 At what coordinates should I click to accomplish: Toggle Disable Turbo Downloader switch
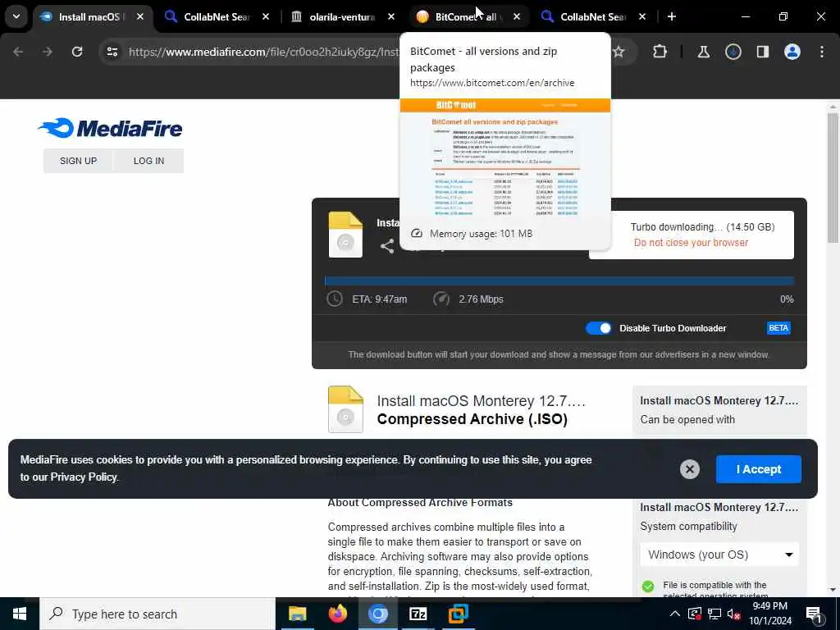point(598,328)
